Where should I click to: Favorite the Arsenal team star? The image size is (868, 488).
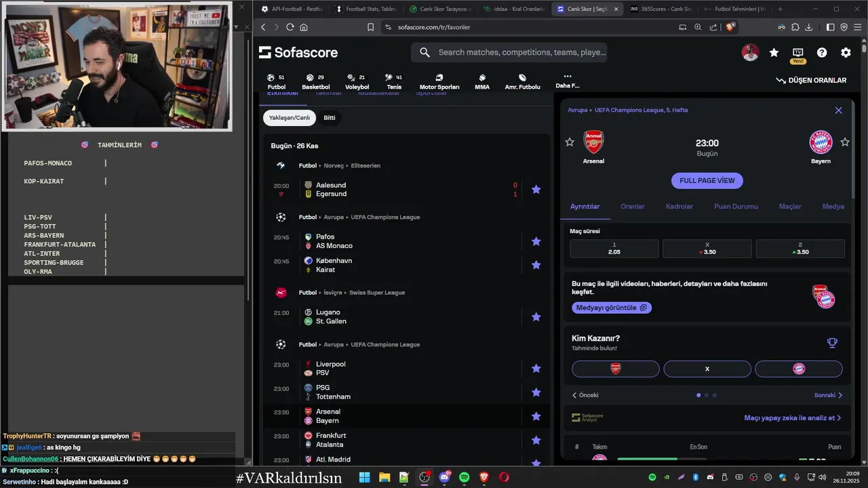pyautogui.click(x=570, y=142)
